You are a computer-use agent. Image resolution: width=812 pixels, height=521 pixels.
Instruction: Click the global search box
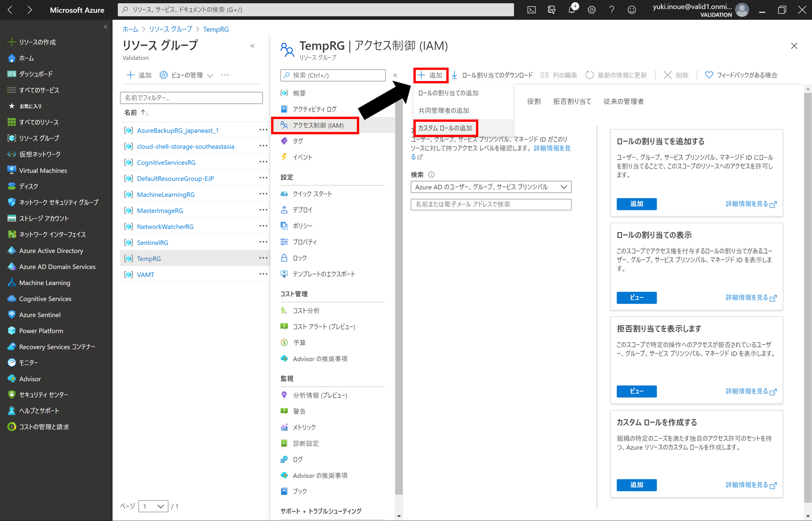pos(316,10)
